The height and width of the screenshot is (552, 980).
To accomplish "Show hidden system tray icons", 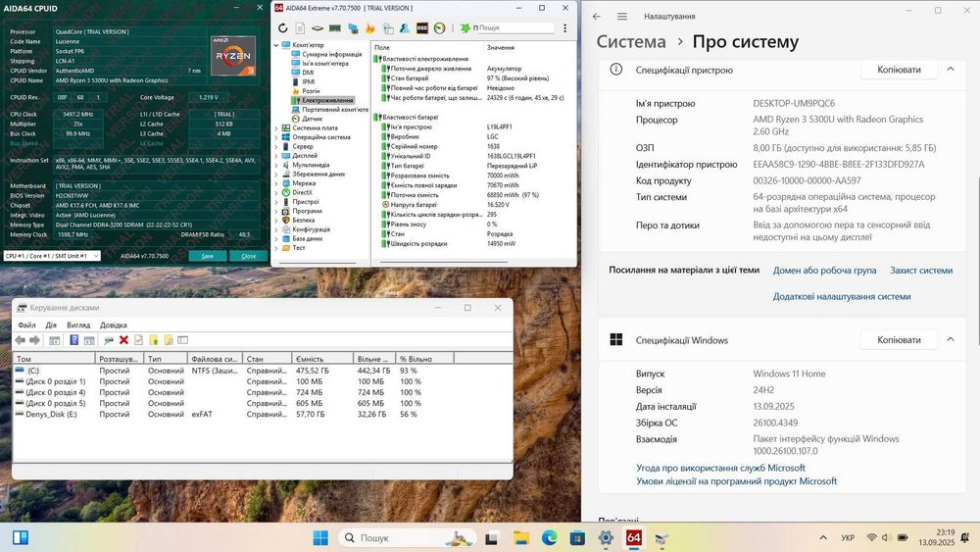I will (x=823, y=537).
